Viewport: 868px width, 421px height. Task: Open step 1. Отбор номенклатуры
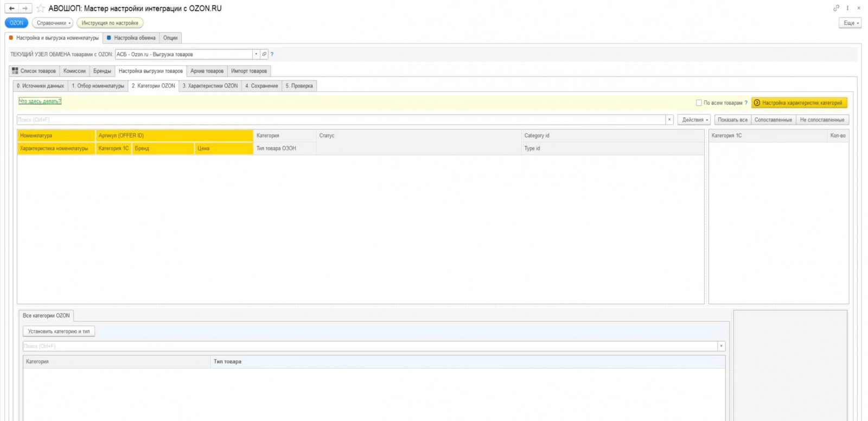(98, 86)
